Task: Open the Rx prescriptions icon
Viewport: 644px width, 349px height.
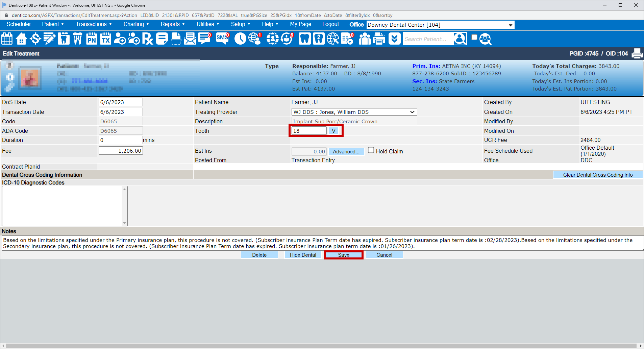Action: pos(148,39)
